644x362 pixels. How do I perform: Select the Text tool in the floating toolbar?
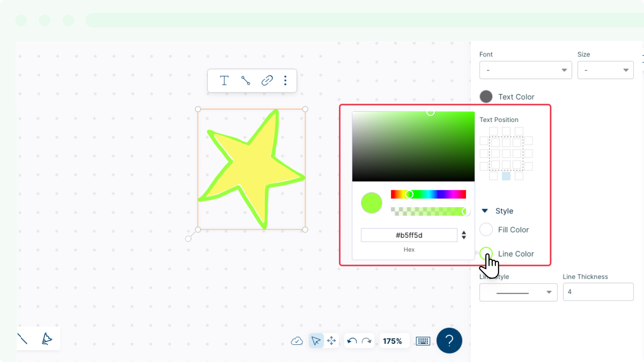click(224, 80)
